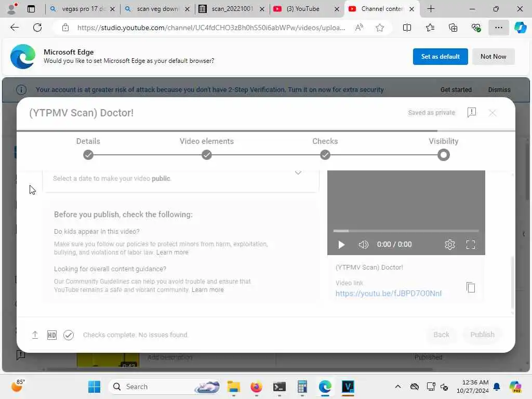
Task: Show hidden system tray icons chevron
Action: [x=397, y=387]
